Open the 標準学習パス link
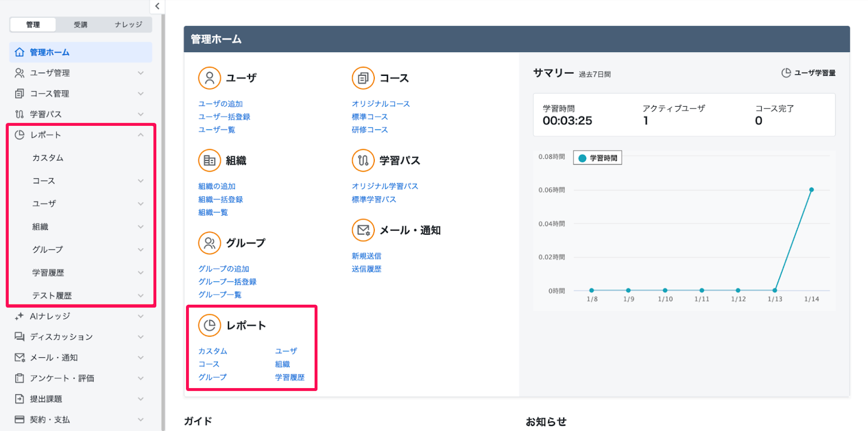868x431 pixels. point(374,200)
